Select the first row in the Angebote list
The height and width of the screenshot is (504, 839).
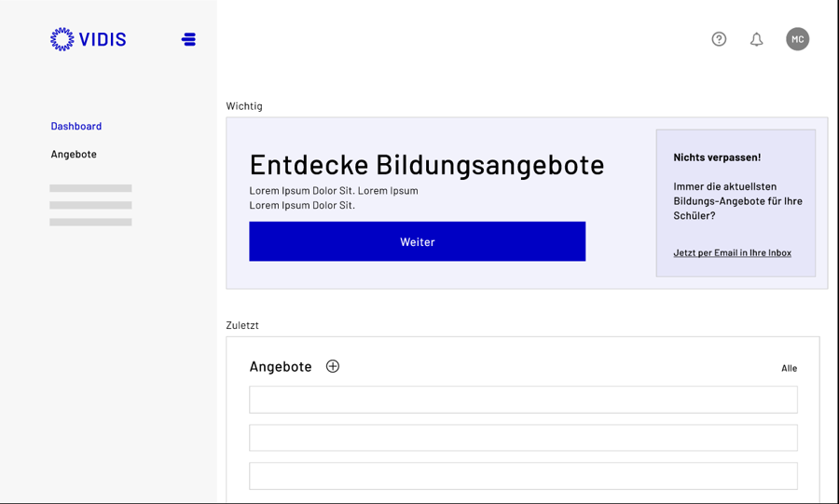(x=523, y=400)
